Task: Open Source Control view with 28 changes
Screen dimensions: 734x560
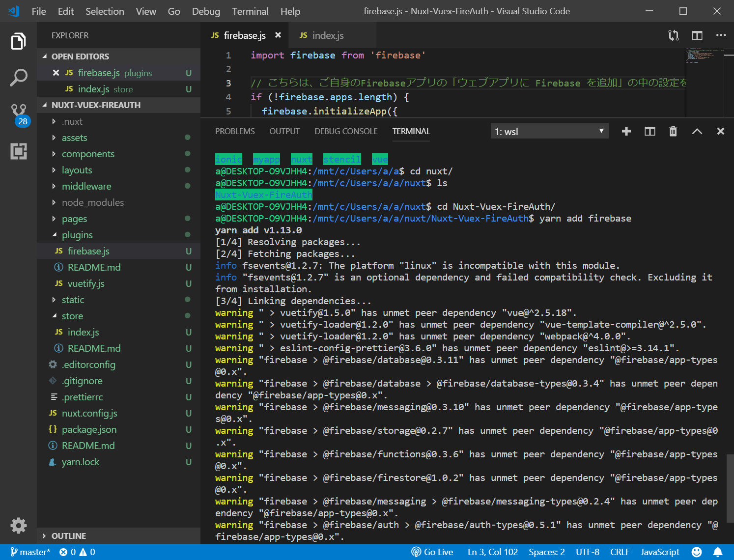Action: coord(19,114)
